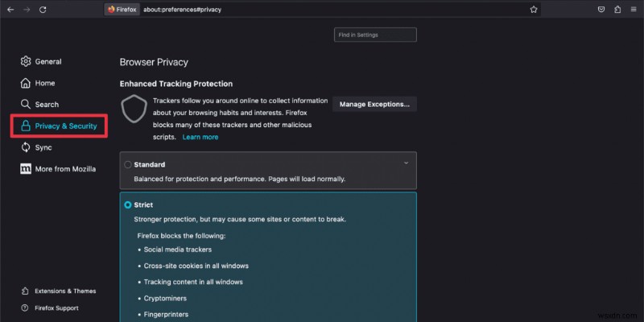
Task: Click the Privacy & Security lock icon
Action: (x=26, y=126)
